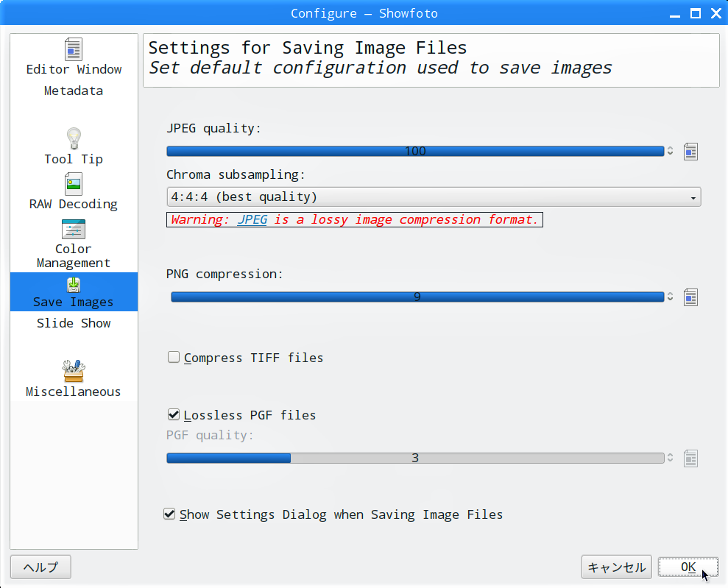The image size is (728, 588).
Task: Toggle Show Settings Dialog when Saving
Action: pos(169,514)
